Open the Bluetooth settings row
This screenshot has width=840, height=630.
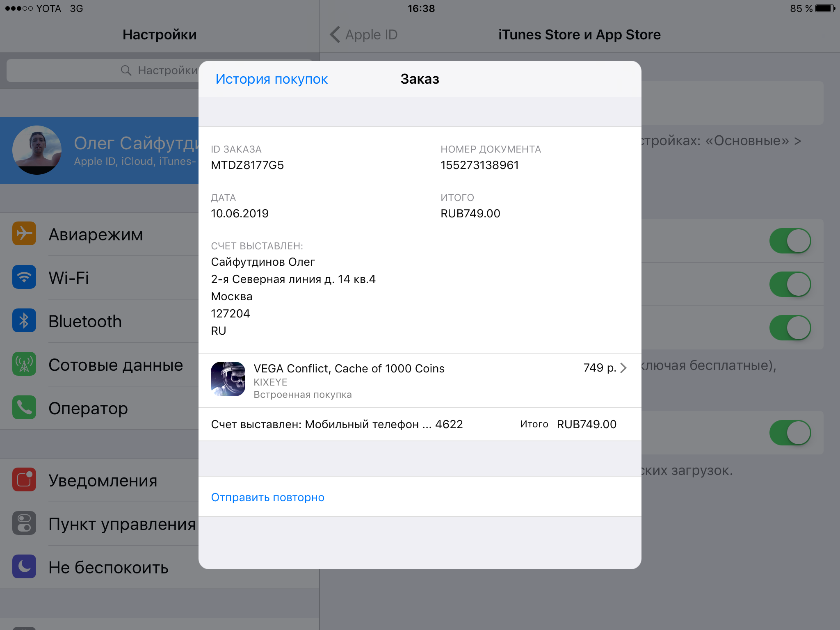point(99,321)
